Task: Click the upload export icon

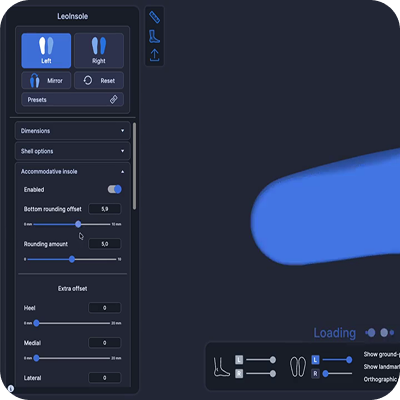Action: click(154, 55)
